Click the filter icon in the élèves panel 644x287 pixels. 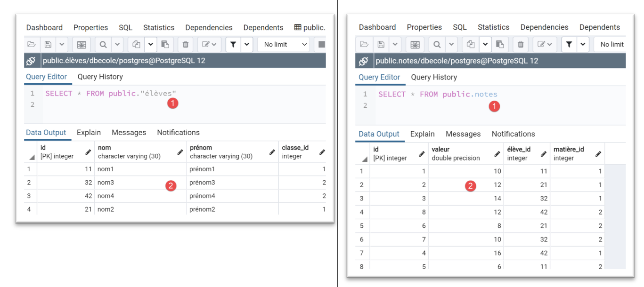pyautogui.click(x=233, y=45)
